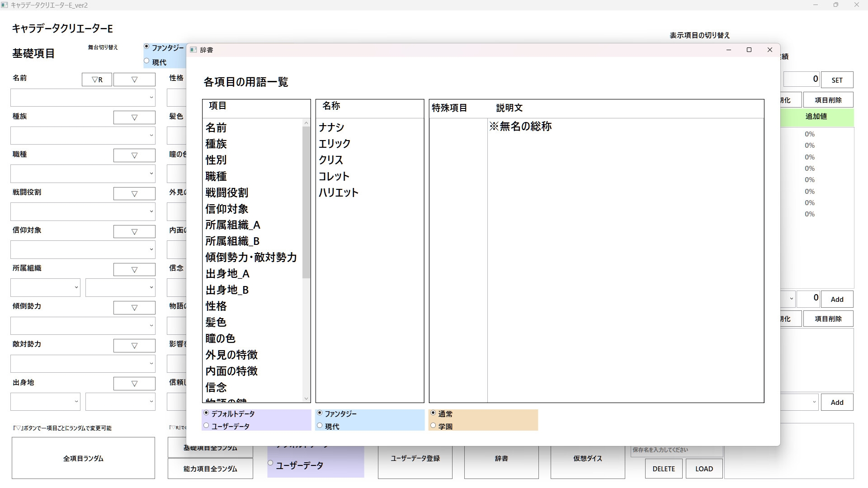Select 現代 radio below the 名称 list
The height and width of the screenshot is (488, 868).
pos(320,426)
